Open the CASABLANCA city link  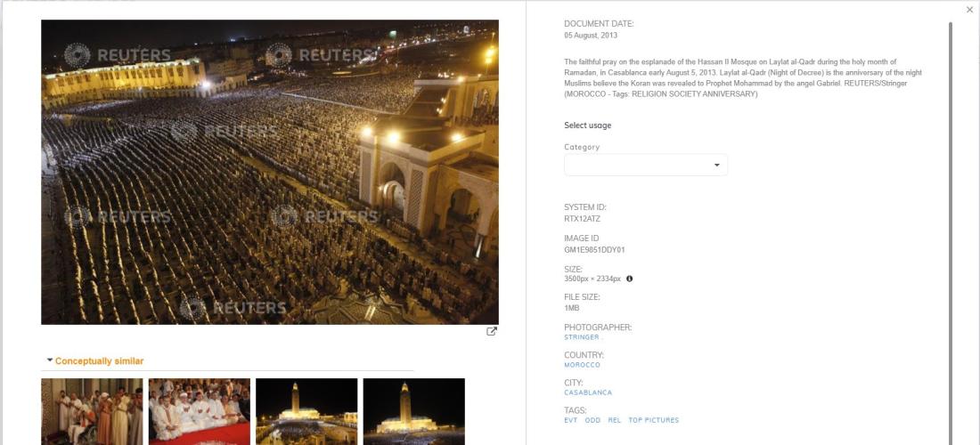coord(588,392)
